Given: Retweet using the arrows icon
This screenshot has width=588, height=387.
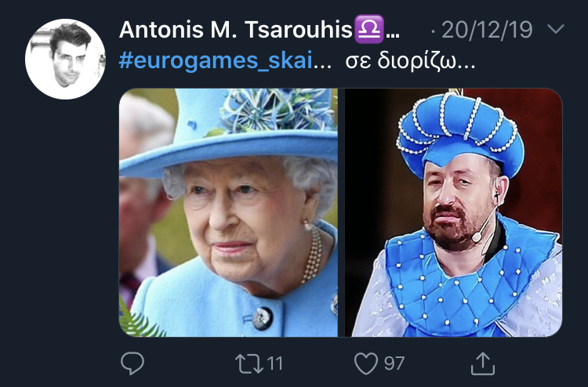Looking at the screenshot, I should coord(249,363).
